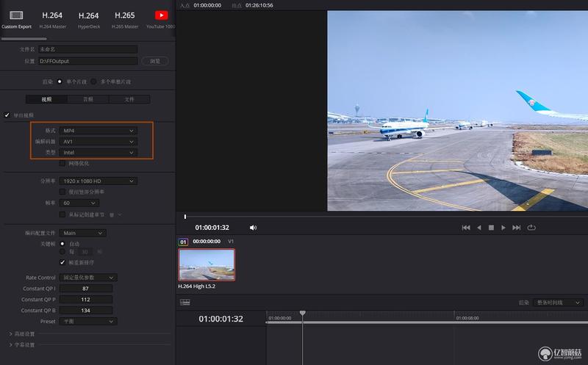Viewport: 588px width, 365px height.
Task: Click the V1 track label
Action: [231, 242]
